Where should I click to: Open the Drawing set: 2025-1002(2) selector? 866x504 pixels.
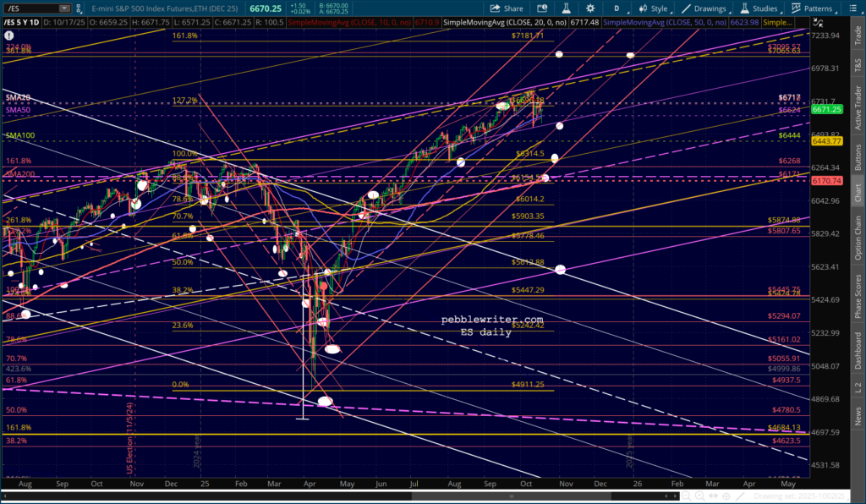click(x=802, y=496)
